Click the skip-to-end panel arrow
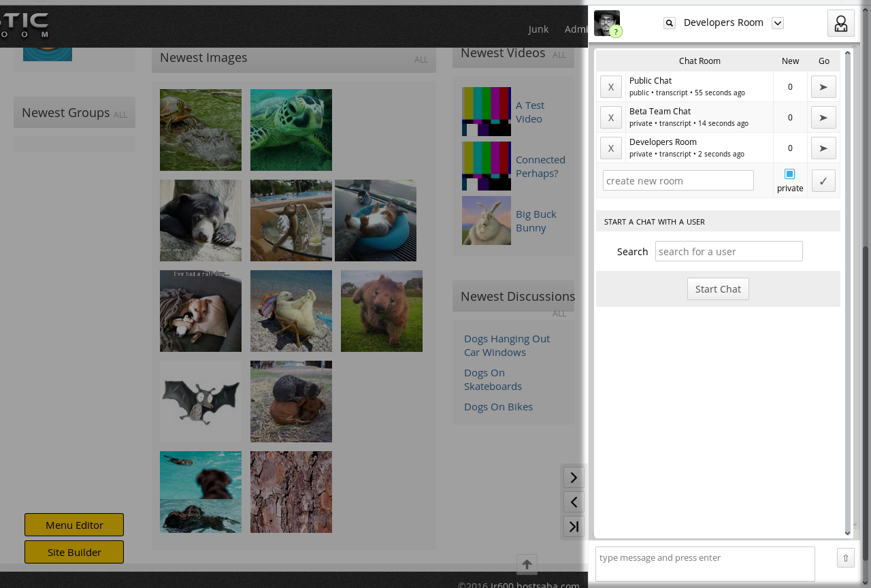Viewport: 871px width, 588px height. [x=574, y=527]
